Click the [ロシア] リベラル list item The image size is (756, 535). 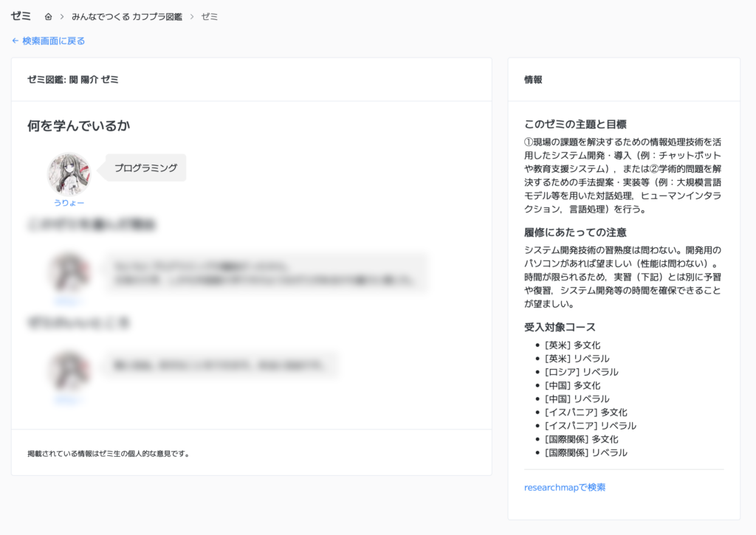(x=581, y=372)
